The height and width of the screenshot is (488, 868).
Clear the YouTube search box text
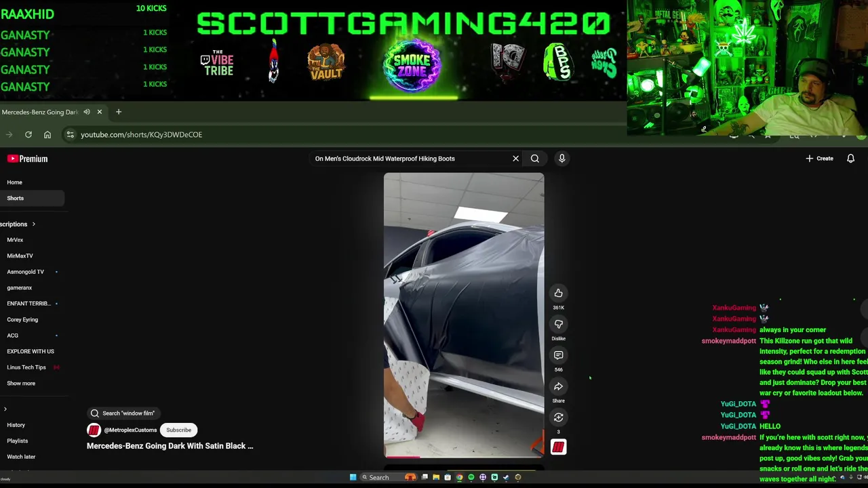[515, 159]
